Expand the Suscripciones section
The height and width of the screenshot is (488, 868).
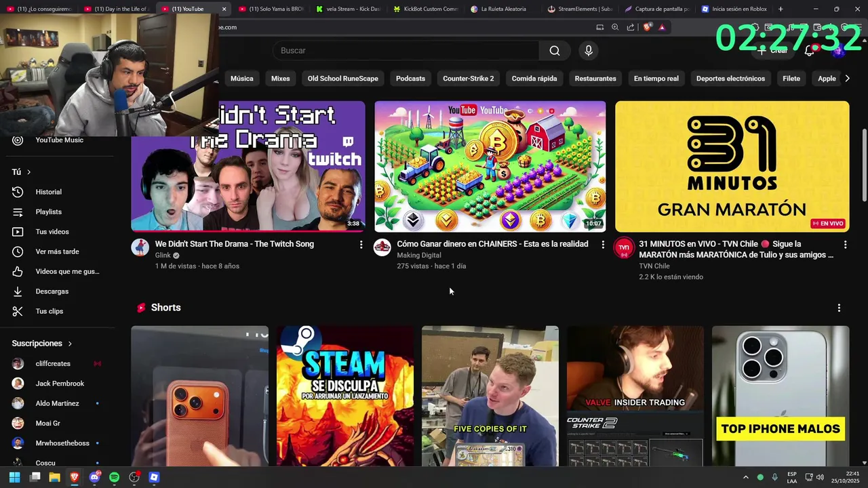(x=42, y=344)
